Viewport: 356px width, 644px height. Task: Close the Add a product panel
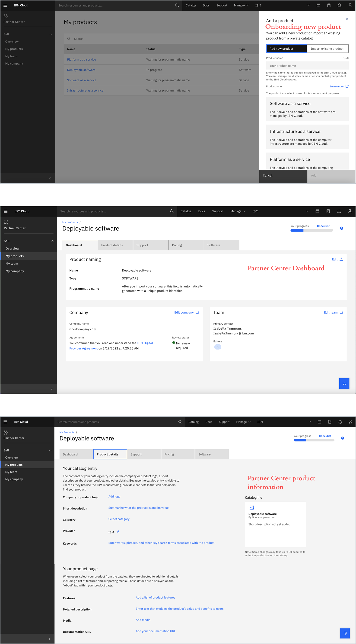coord(347,19)
